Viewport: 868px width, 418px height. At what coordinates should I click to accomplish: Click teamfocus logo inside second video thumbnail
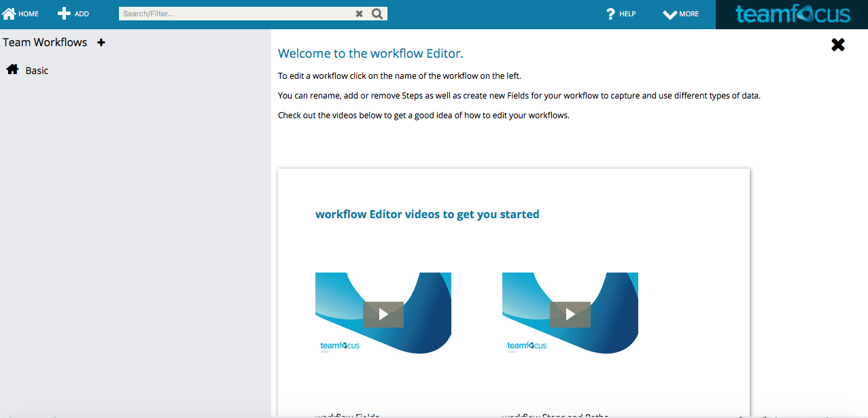(527, 346)
